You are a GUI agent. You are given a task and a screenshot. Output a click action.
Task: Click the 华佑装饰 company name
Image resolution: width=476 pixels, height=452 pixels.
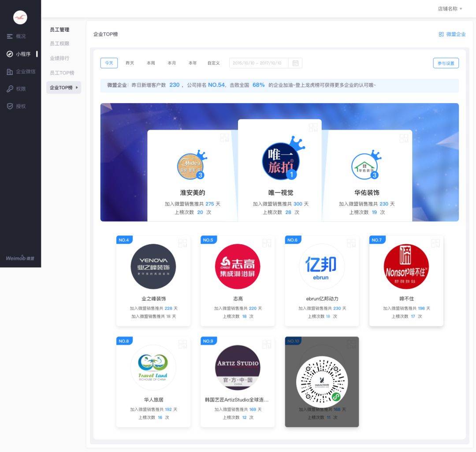(367, 193)
